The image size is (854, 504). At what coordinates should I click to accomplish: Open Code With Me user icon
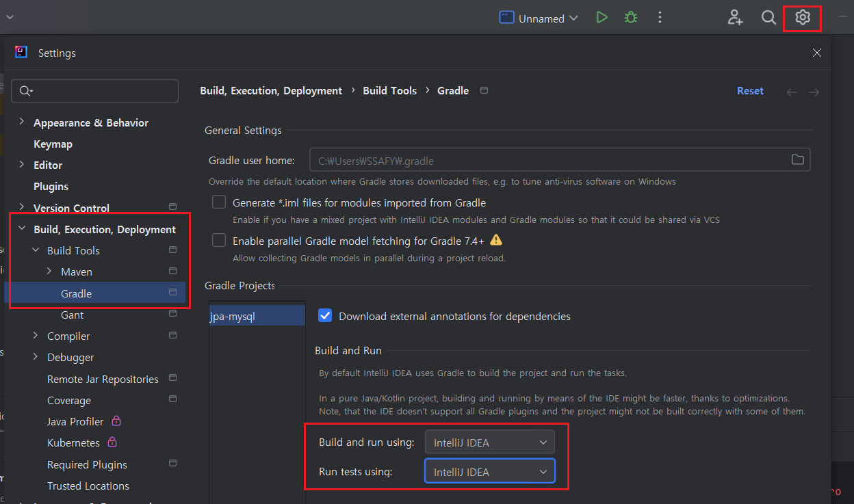pos(735,18)
